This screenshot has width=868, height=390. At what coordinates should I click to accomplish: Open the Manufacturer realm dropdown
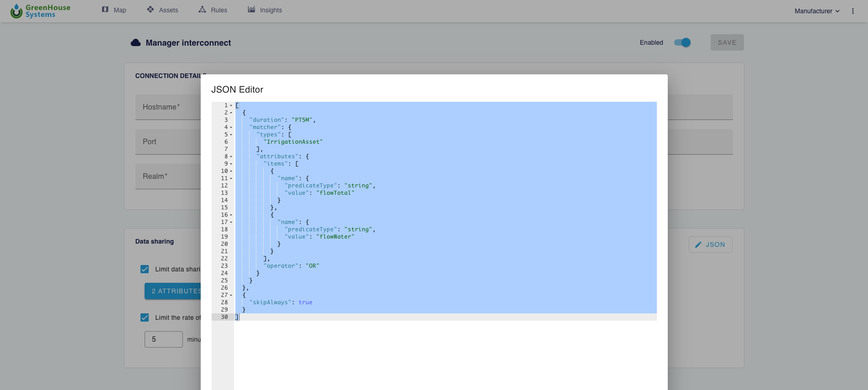point(816,11)
